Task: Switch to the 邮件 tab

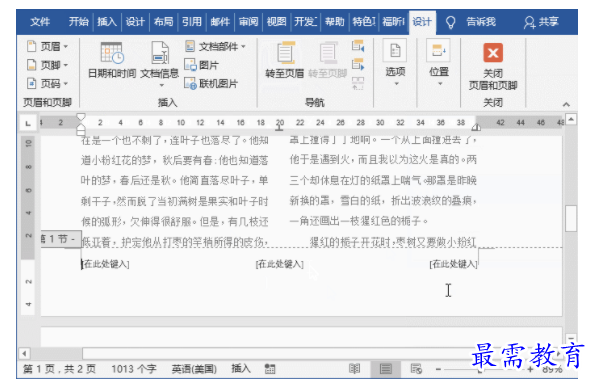Action: pyautogui.click(x=220, y=22)
